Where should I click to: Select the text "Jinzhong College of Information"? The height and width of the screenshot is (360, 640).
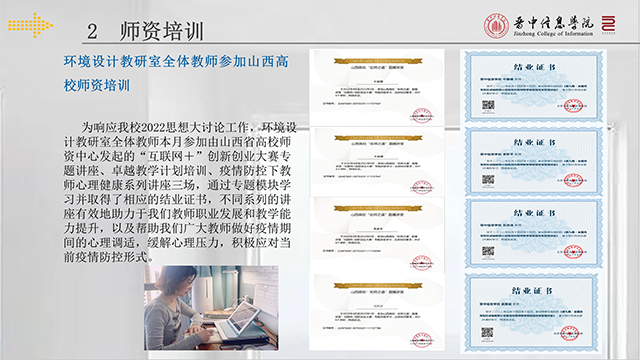pyautogui.click(x=553, y=34)
